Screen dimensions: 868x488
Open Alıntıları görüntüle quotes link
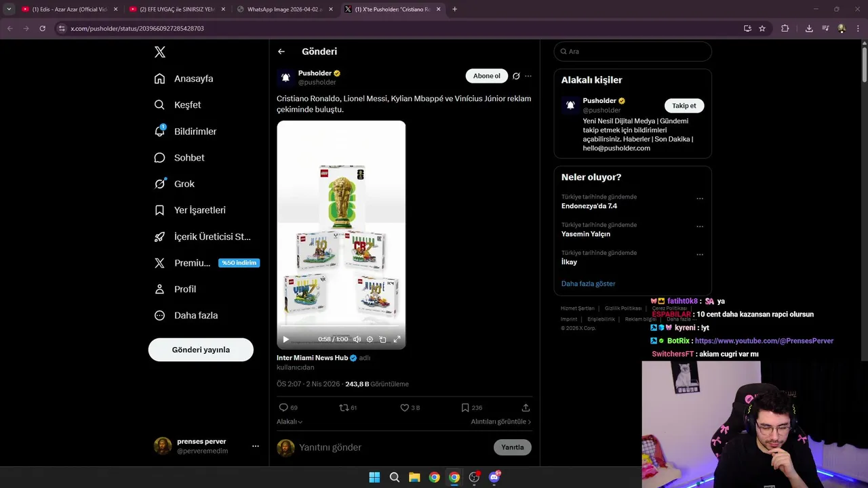click(x=501, y=422)
